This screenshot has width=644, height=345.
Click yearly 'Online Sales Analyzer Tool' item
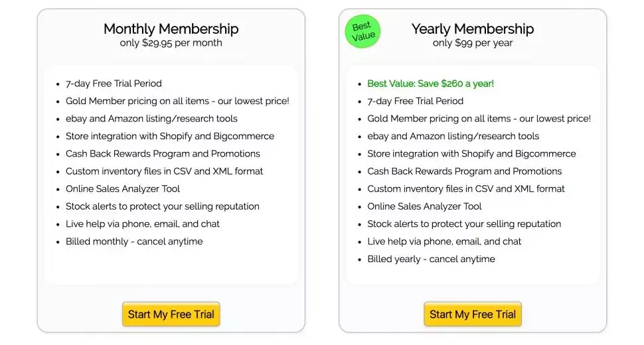tap(424, 207)
